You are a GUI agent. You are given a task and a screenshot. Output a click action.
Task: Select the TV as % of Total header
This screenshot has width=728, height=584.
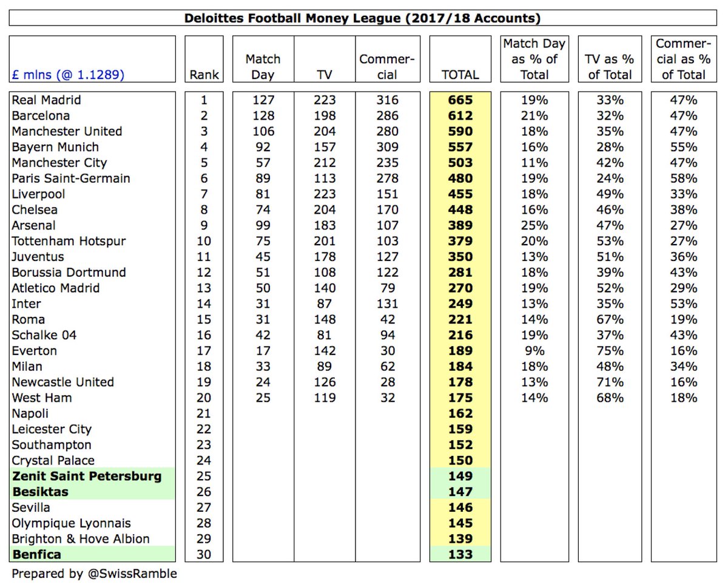coord(610,67)
